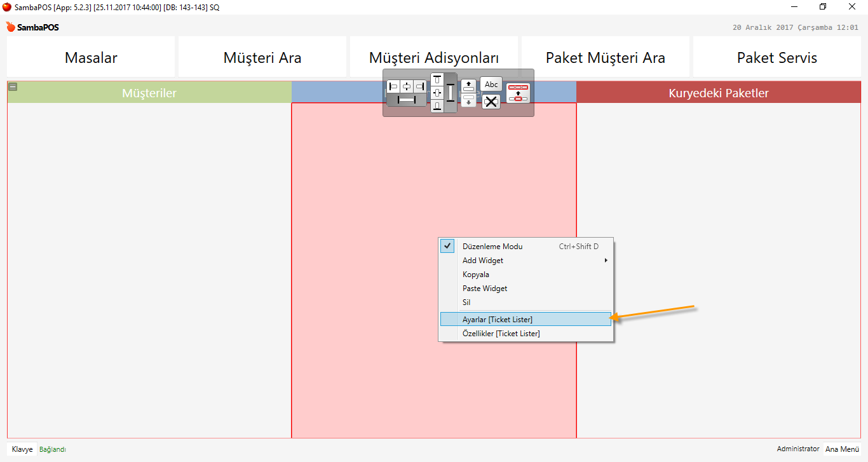Click the Abc text edit icon
The height and width of the screenshot is (462, 868).
491,85
